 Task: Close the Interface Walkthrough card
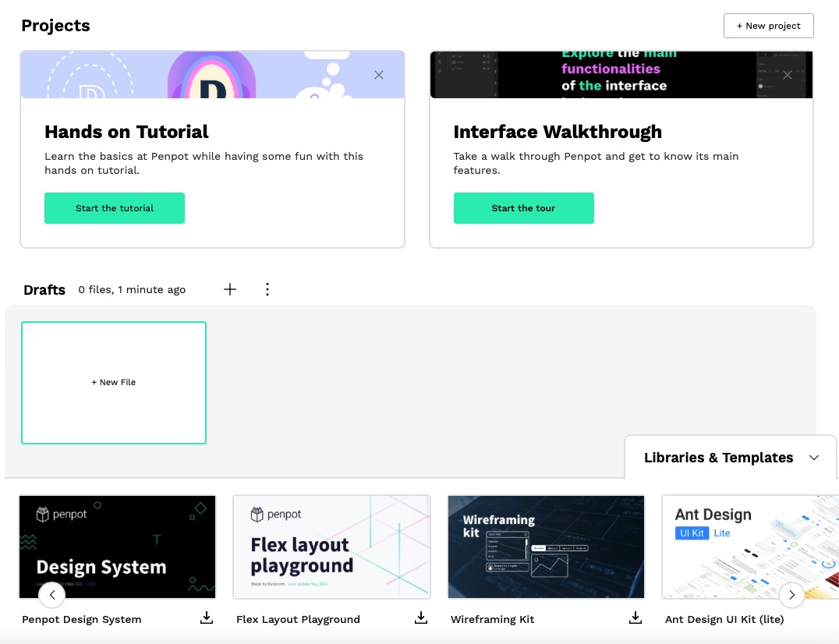788,75
